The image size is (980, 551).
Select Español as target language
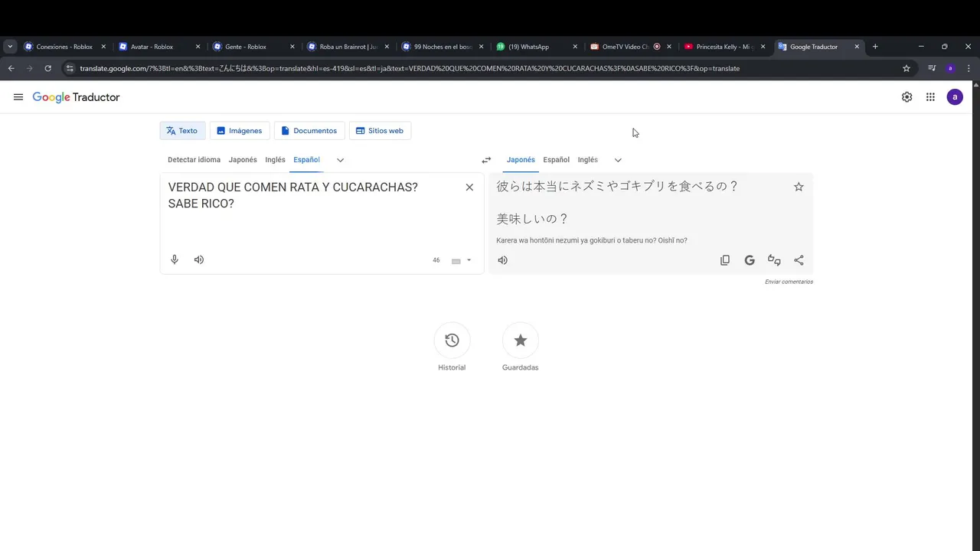(556, 160)
